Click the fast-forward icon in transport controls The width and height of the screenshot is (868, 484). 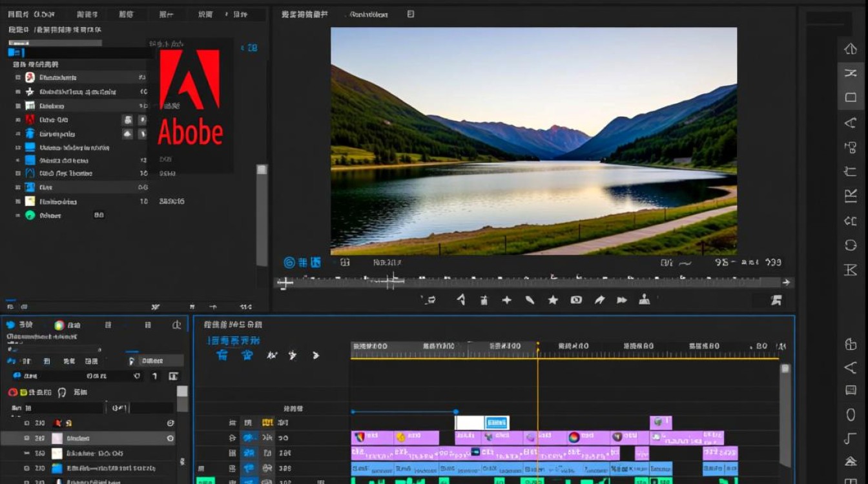pos(622,300)
